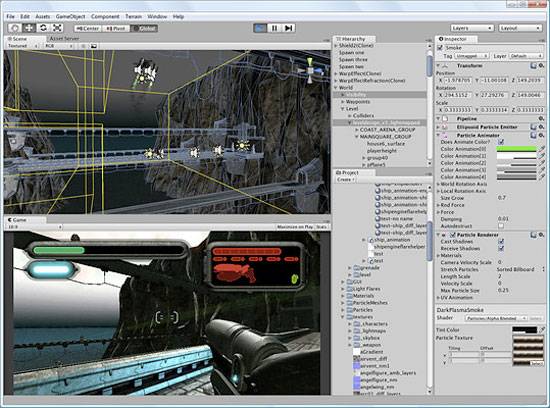Open the Shader dropdown Particles/Alpha Blended
Viewport: 550px width, 408px height.
point(496,318)
